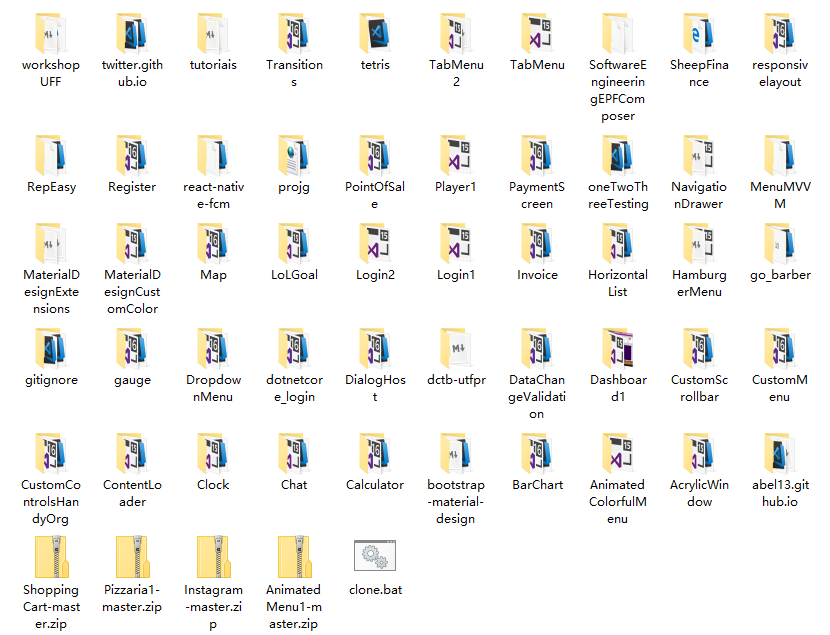
Task: Select the ShoppingCart-master.zip archive
Action: pos(51,558)
